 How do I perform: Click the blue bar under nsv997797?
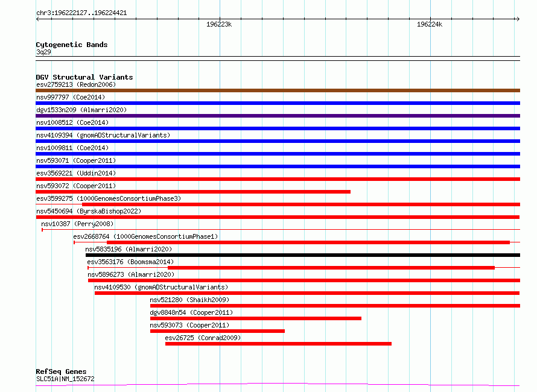[x=278, y=103]
